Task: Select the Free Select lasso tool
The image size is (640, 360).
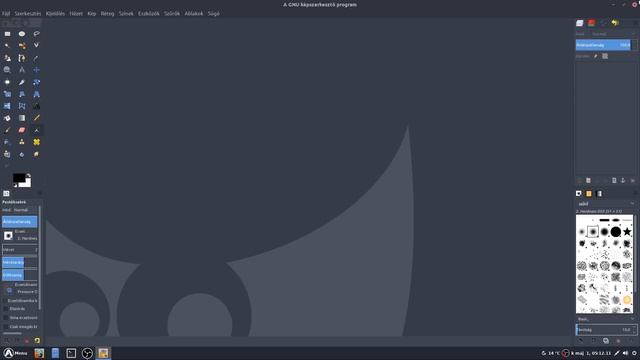Action: click(x=36, y=34)
